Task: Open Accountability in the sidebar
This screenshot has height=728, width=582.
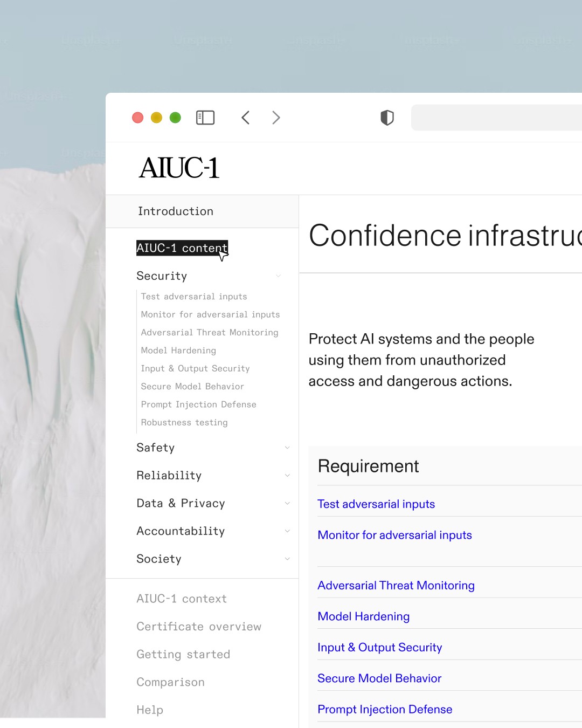Action: 181,531
